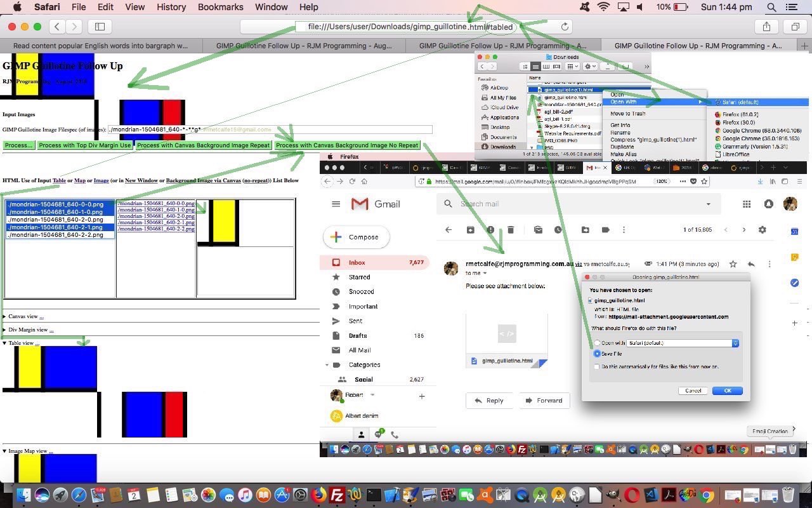Image resolution: width=812 pixels, height=508 pixels.
Task: Open Google Tasks icon in Gmail side panel
Action: click(794, 283)
